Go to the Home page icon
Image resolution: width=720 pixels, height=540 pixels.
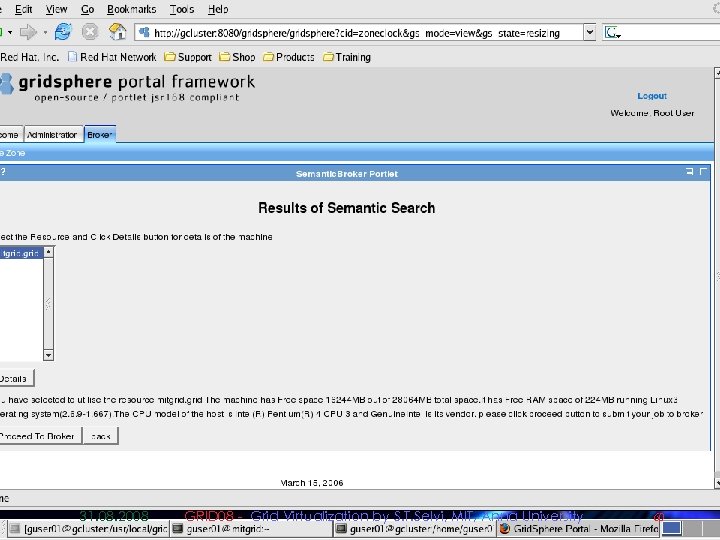[x=117, y=32]
